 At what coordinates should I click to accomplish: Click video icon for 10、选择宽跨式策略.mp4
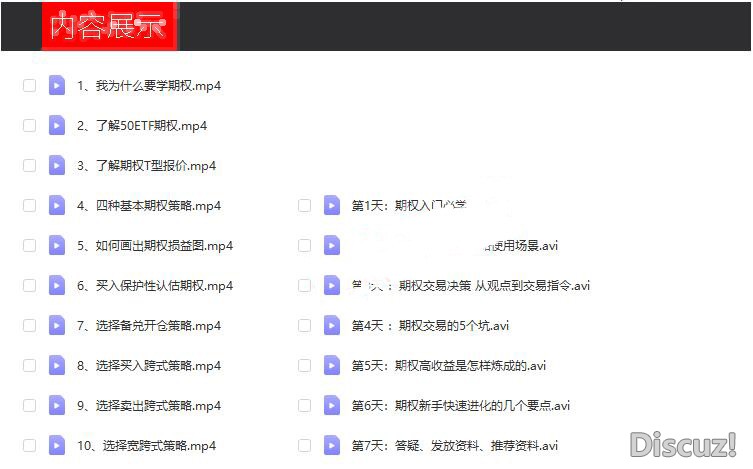57,445
